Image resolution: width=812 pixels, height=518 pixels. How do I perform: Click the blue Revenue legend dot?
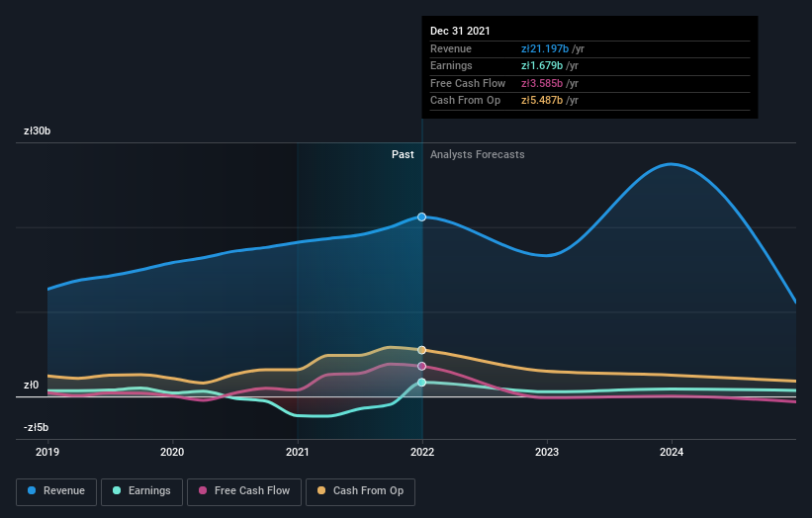[32, 490]
